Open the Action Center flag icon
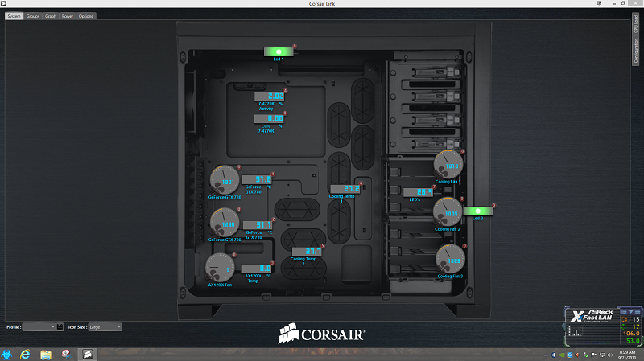The width and height of the screenshot is (644, 361). coord(594,355)
